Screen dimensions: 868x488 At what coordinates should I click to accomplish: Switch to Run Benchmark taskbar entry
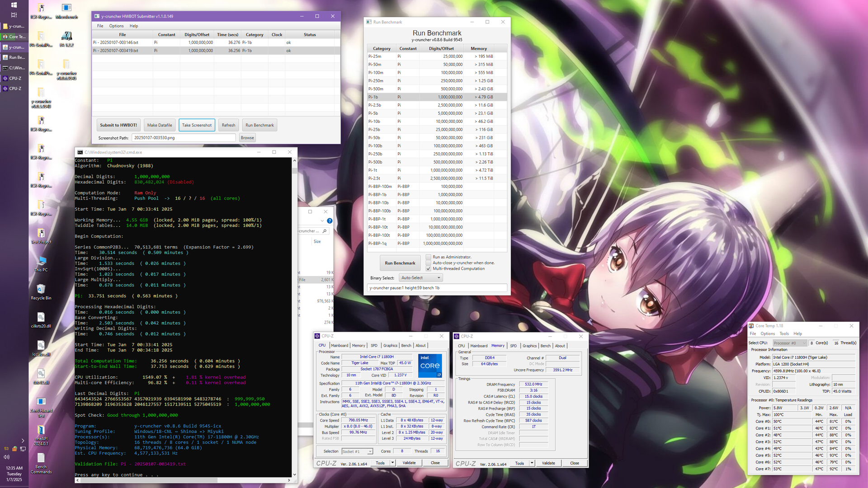14,57
